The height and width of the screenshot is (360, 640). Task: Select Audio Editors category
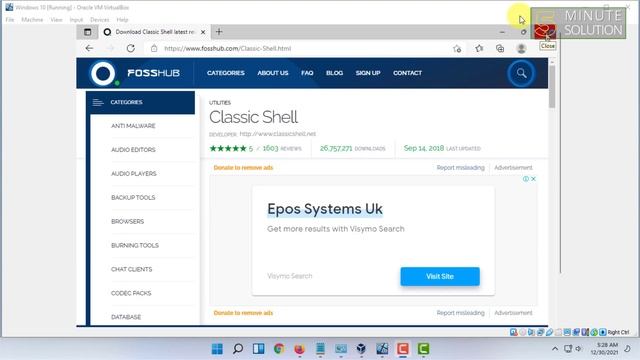133,150
